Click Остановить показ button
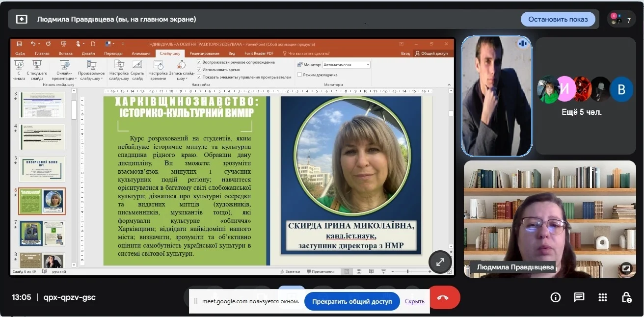The height and width of the screenshot is (317, 644). (x=558, y=19)
